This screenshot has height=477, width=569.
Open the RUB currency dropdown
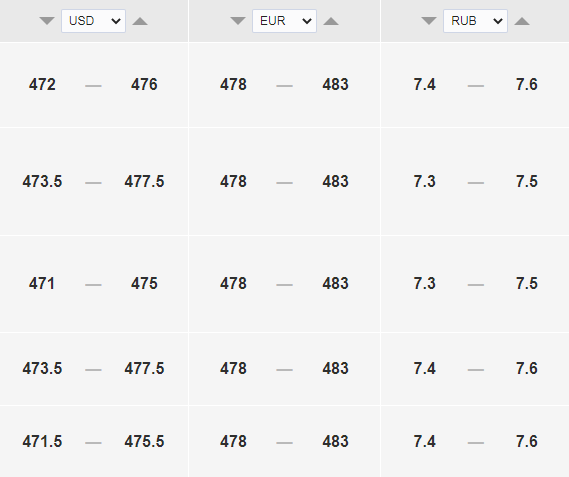tap(475, 21)
